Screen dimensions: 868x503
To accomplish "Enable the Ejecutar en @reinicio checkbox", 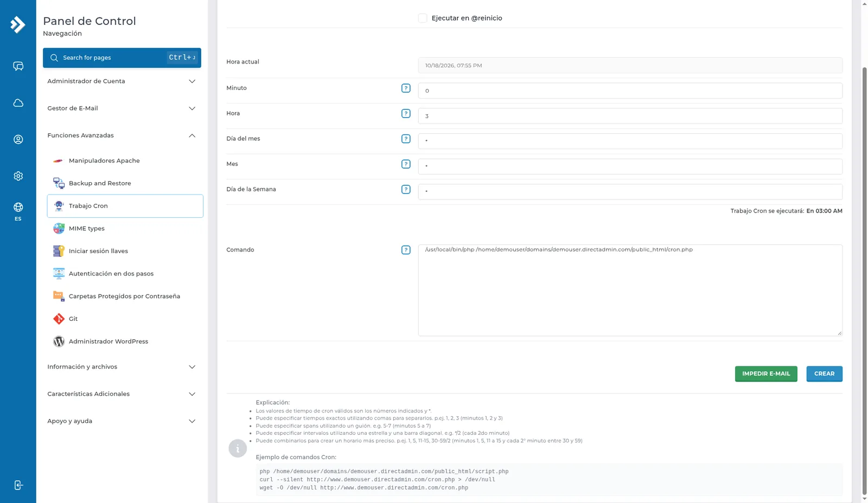I will coord(423,18).
